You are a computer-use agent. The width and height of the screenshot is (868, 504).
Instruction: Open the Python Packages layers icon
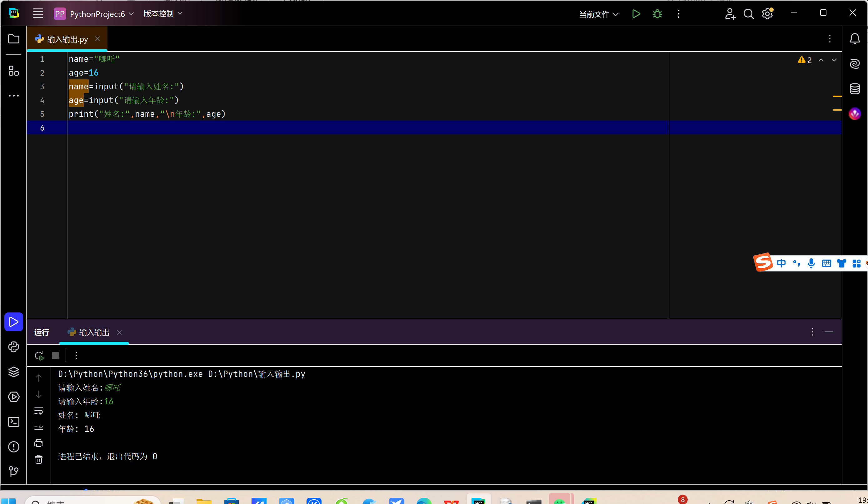[13, 372]
